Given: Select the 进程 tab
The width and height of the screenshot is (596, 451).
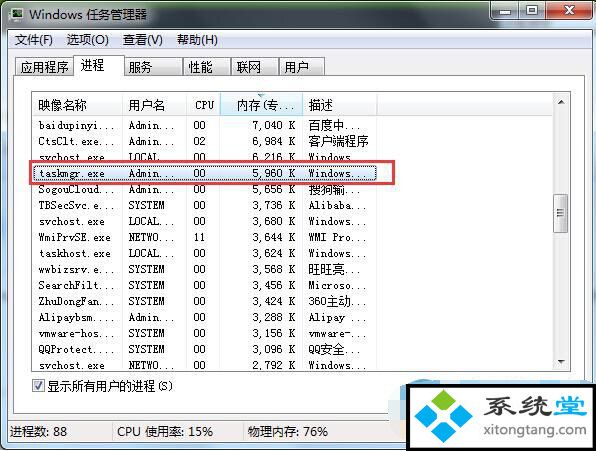Looking at the screenshot, I should click(x=99, y=66).
